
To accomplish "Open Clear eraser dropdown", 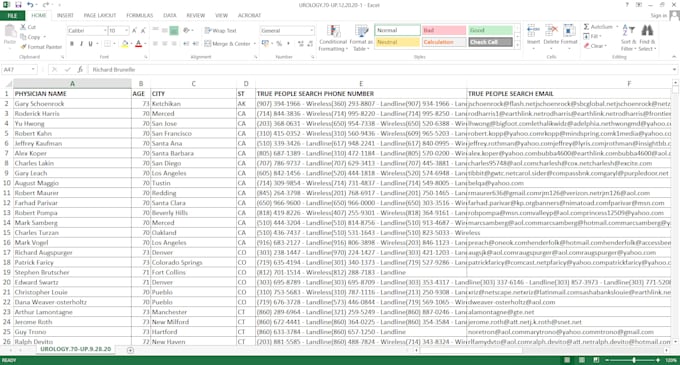I will pos(595,46).
